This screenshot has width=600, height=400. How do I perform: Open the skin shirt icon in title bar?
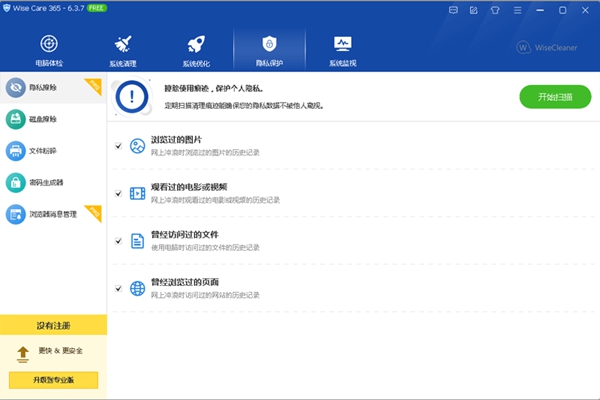(497, 8)
